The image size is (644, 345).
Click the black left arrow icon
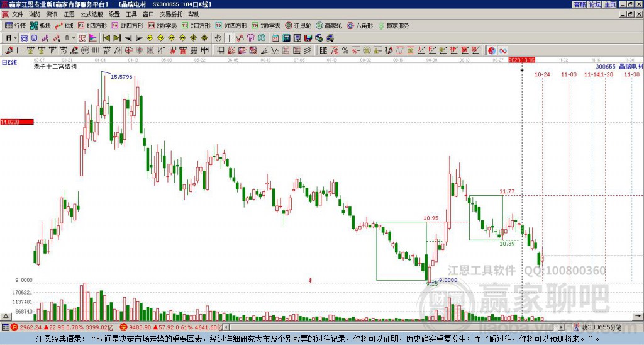(128, 38)
